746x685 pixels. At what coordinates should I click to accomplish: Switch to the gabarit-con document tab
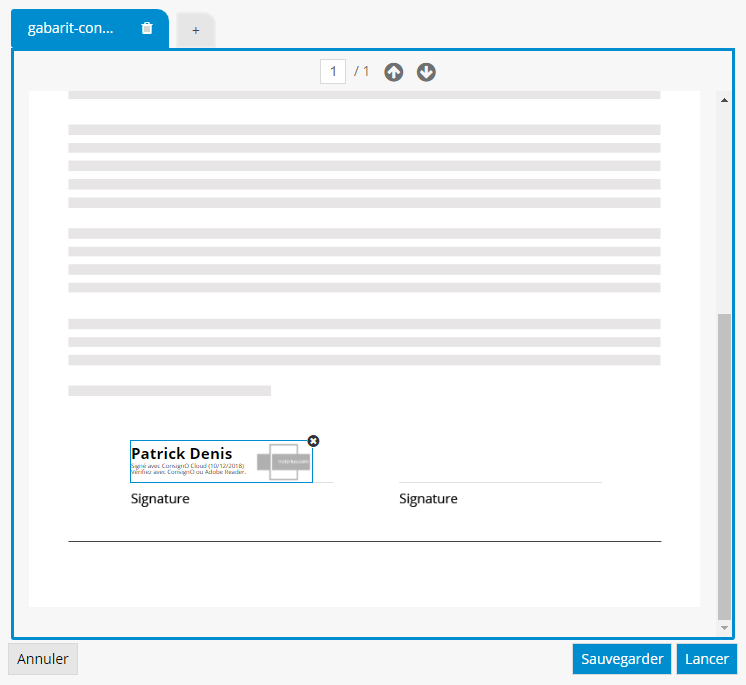pyautogui.click(x=71, y=29)
